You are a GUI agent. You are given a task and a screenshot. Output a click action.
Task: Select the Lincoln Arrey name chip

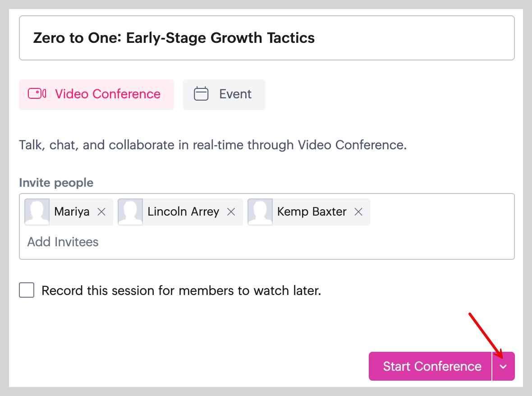[x=183, y=212]
